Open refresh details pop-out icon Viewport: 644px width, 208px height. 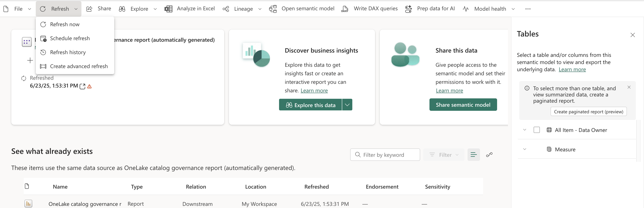click(82, 86)
